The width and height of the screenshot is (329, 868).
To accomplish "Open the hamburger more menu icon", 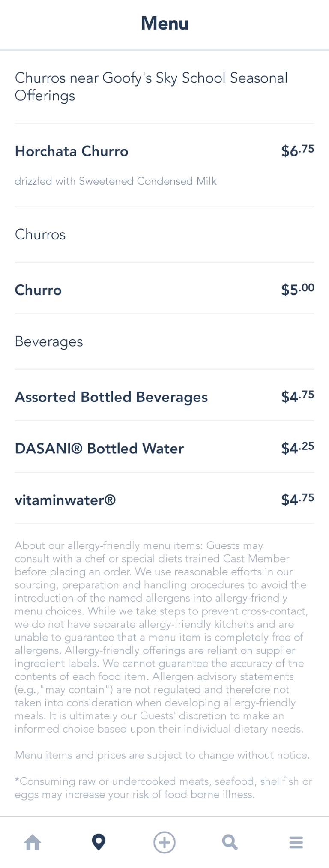I will (x=296, y=842).
